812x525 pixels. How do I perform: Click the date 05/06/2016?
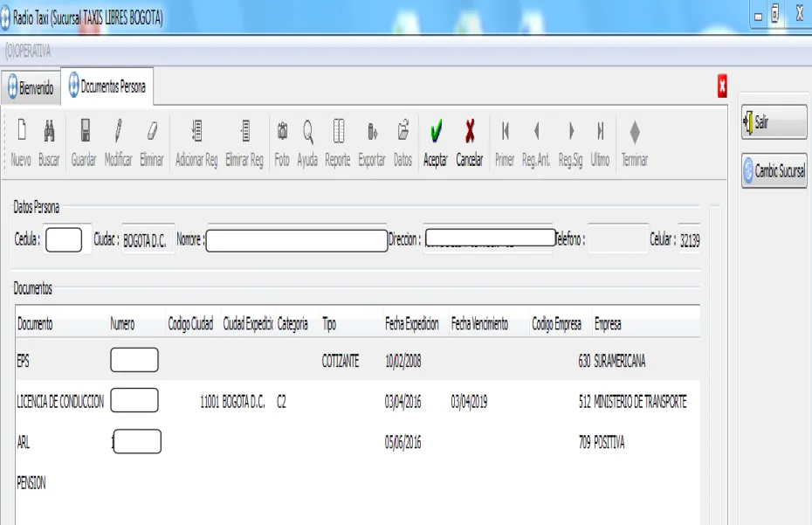coord(403,443)
